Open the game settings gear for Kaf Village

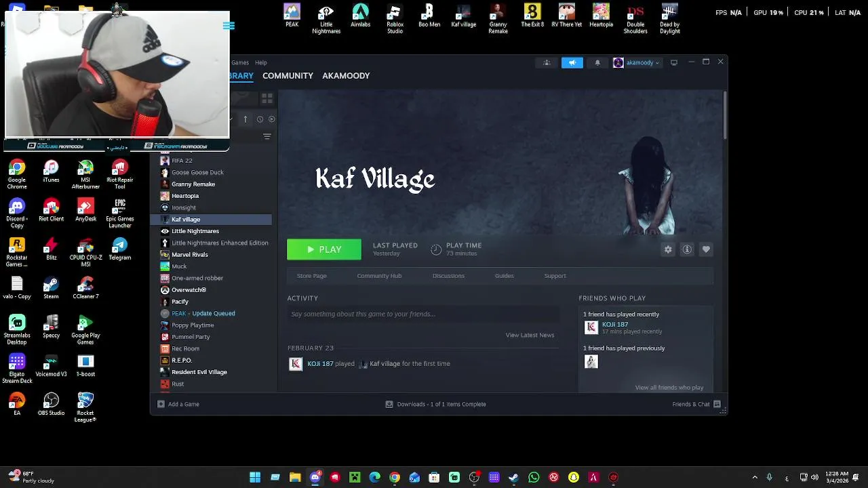click(x=668, y=249)
